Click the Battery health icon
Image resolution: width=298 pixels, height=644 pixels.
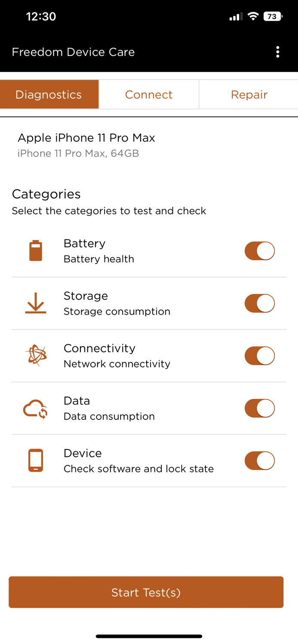[x=36, y=251]
